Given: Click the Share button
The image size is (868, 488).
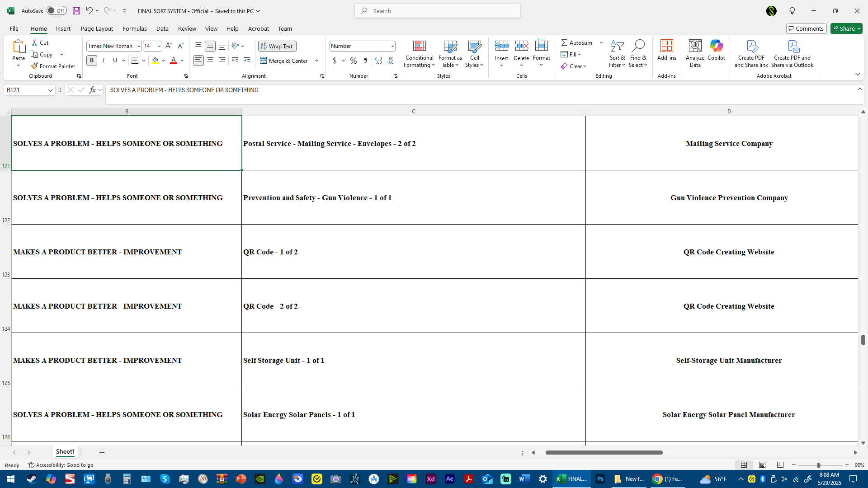Looking at the screenshot, I should click(x=844, y=28).
